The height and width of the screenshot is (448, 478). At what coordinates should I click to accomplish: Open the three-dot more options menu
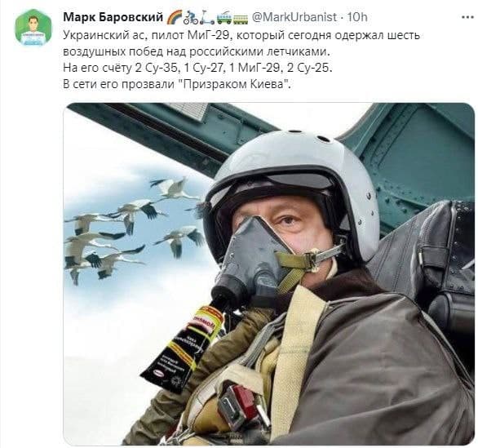coord(468,17)
